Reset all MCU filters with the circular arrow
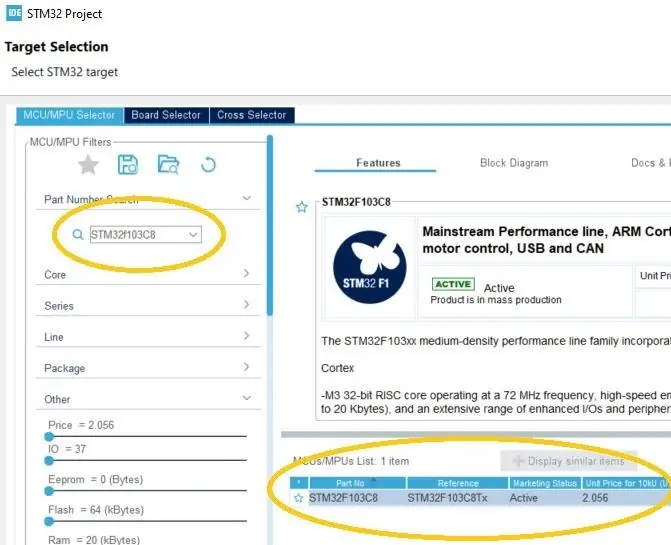 pyautogui.click(x=208, y=165)
